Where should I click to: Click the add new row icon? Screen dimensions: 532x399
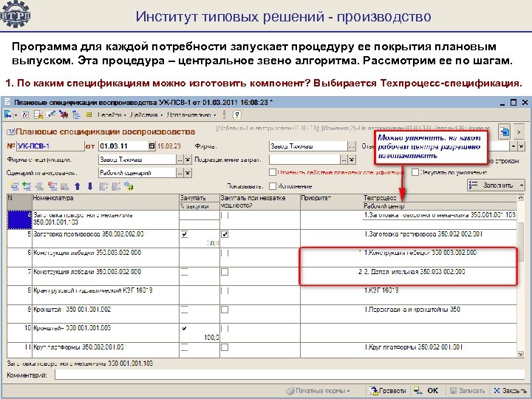tap(14, 186)
